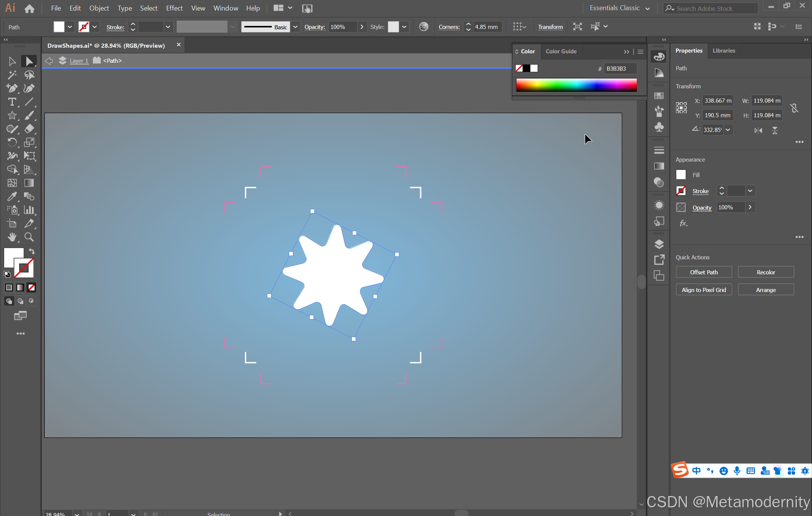Click the Recolor Artwork wheel icon
This screenshot has width=812, height=516.
tap(424, 27)
